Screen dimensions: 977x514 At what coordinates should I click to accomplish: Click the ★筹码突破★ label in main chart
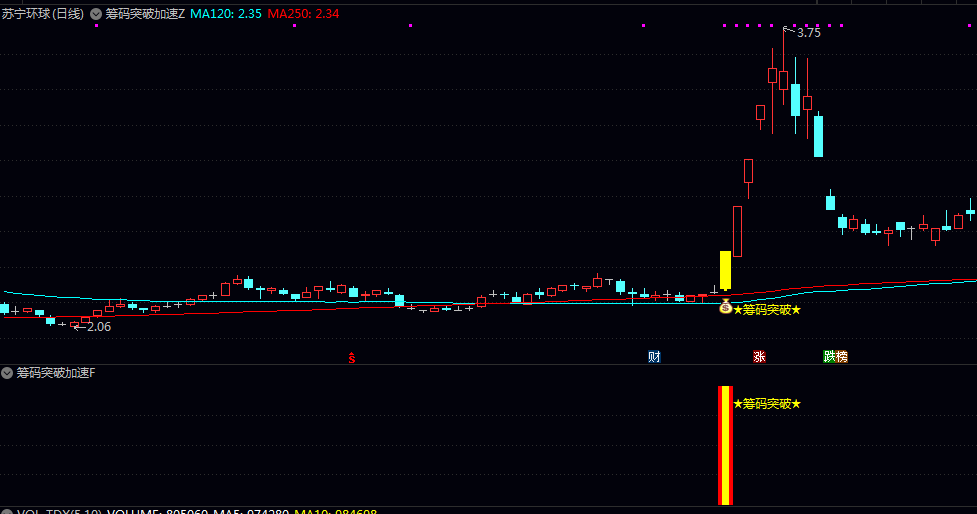click(767, 310)
